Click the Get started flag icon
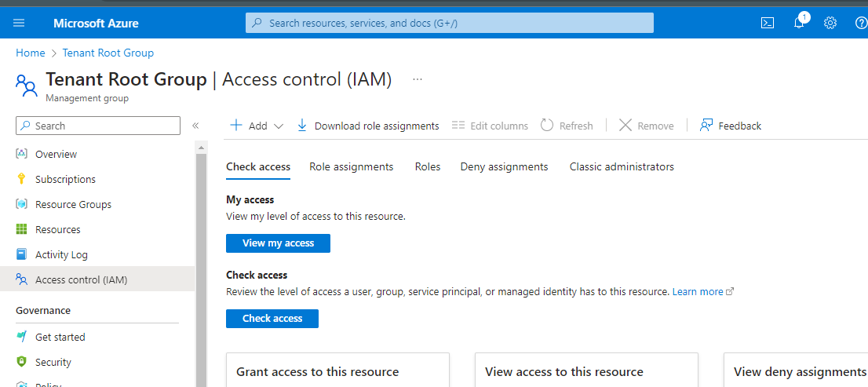 pos(22,337)
